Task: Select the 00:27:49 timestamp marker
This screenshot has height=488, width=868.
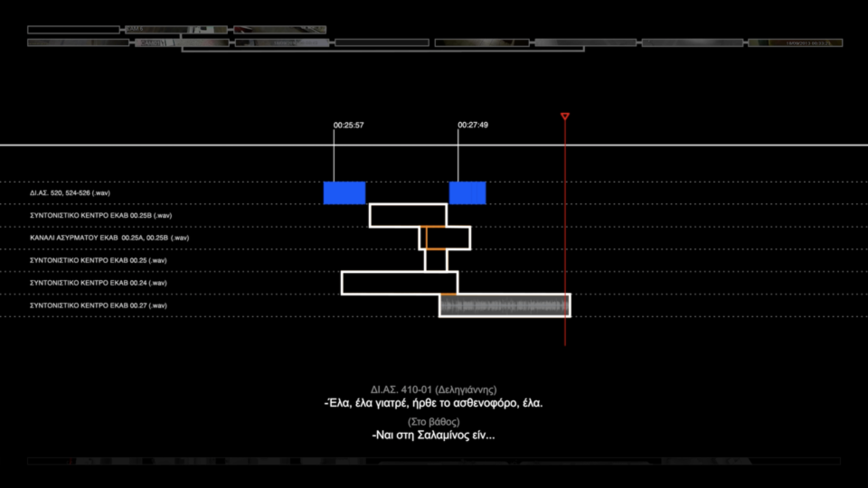Action: (473, 125)
